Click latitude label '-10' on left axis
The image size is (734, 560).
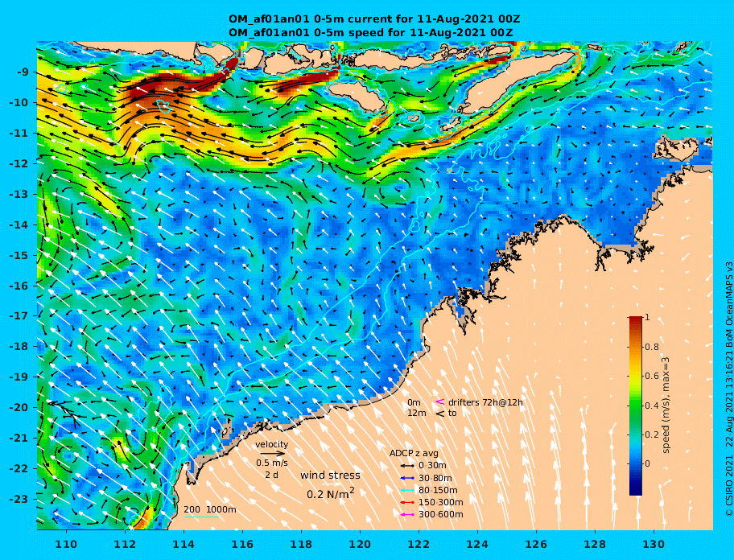click(x=19, y=102)
